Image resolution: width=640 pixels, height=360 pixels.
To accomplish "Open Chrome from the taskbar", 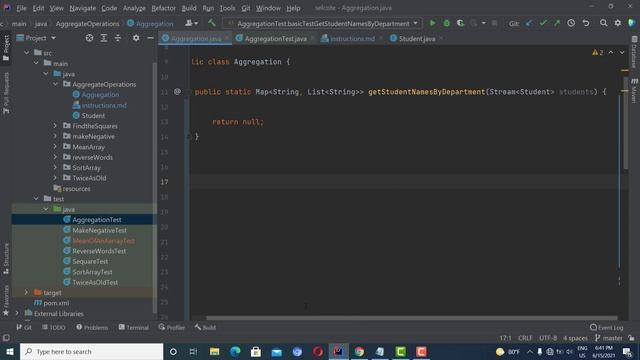I will (359, 351).
